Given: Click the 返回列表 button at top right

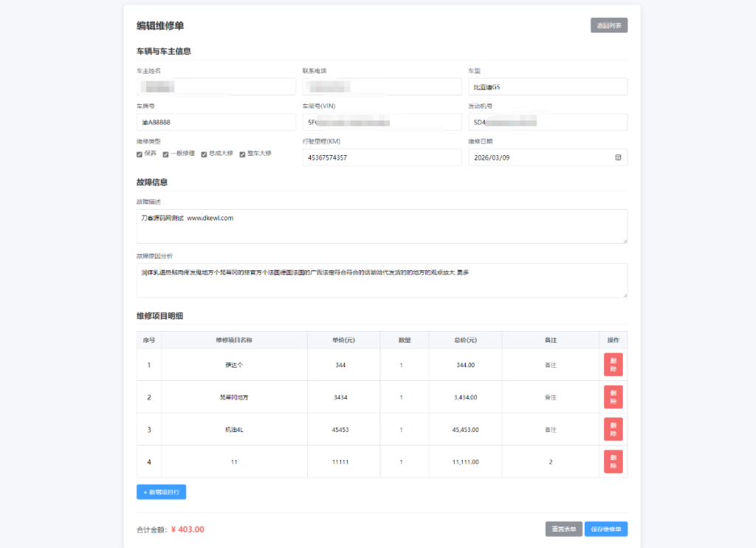Looking at the screenshot, I should [x=608, y=24].
